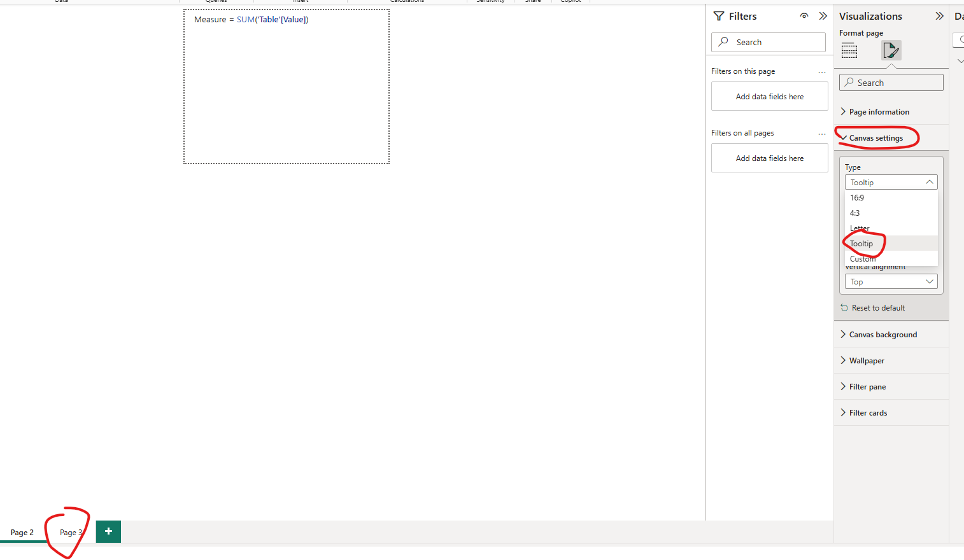Click Add data fields here under this page

click(x=770, y=97)
